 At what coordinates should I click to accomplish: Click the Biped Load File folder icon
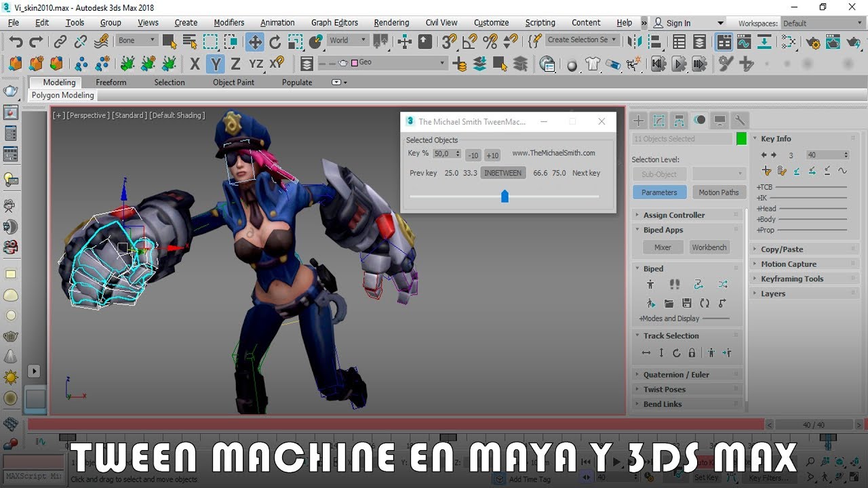pos(669,303)
